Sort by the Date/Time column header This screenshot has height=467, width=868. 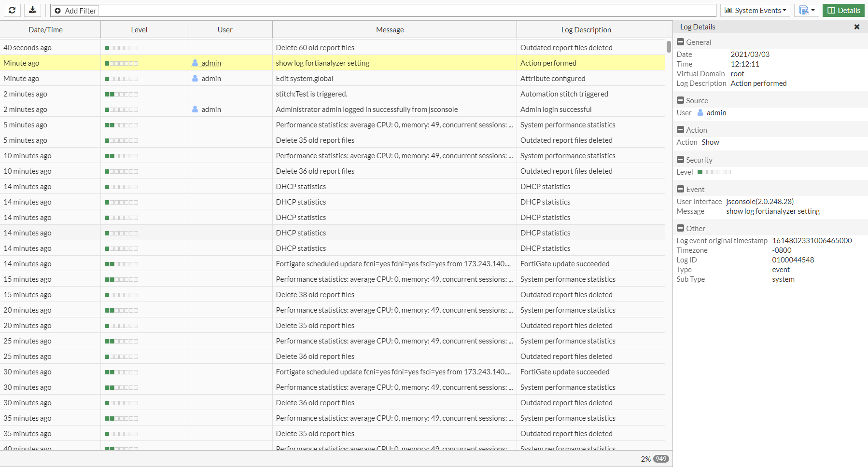[x=45, y=29]
